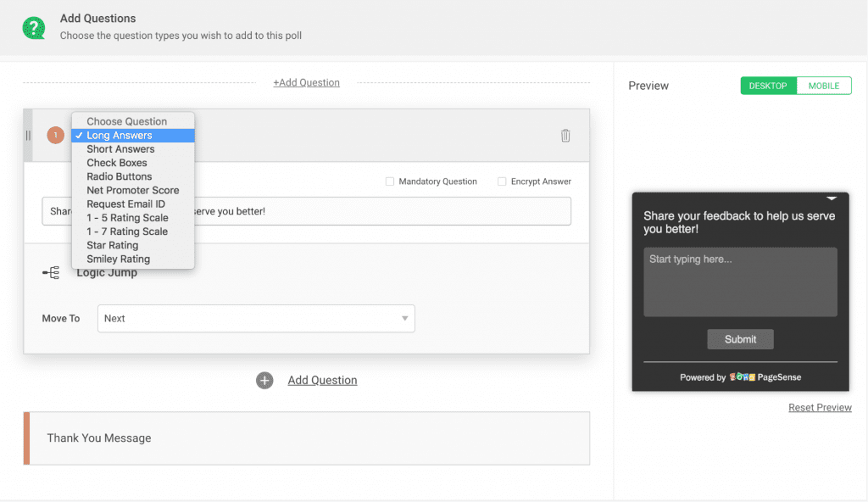Choose Smiley Rating question type

(x=117, y=259)
